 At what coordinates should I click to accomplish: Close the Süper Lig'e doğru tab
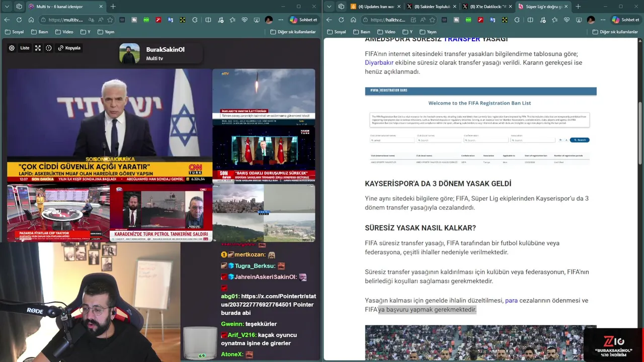(566, 7)
